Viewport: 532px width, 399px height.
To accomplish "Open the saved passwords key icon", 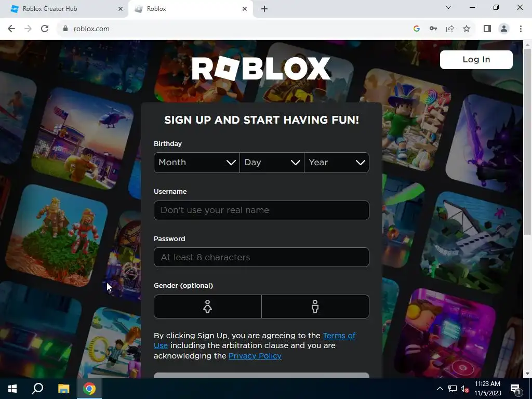I will [433, 29].
